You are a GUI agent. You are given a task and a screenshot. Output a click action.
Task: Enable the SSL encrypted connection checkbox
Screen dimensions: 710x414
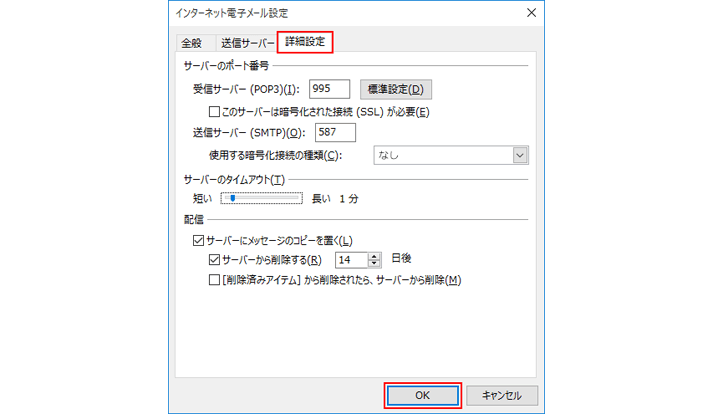(214, 111)
